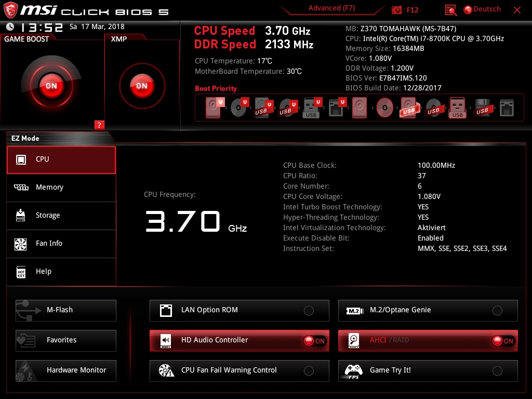Click the clock icon beside the time
This screenshot has width=532, height=399.
point(10,26)
